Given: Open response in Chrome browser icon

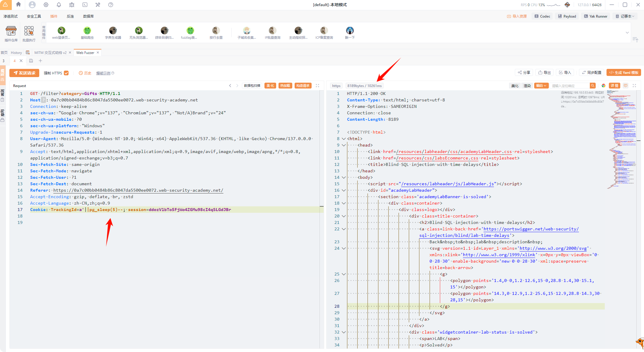Looking at the screenshot, I should (x=603, y=86).
